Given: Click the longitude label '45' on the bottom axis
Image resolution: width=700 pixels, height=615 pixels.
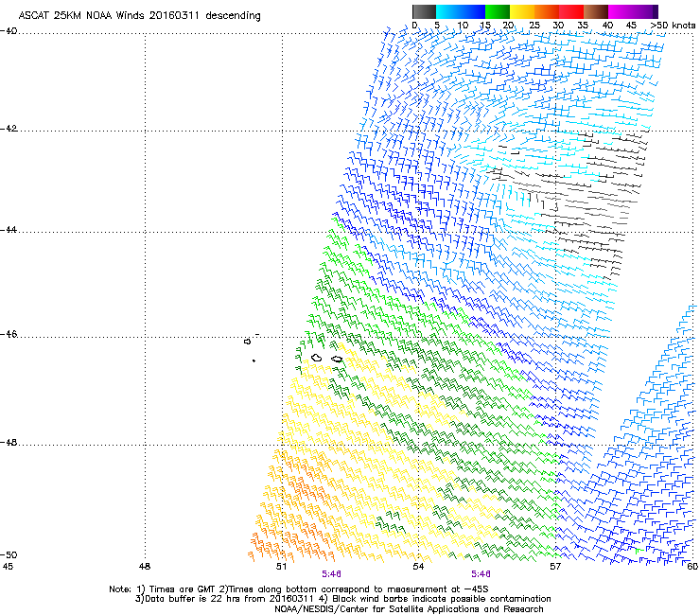Looking at the screenshot, I should pyautogui.click(x=8, y=567).
